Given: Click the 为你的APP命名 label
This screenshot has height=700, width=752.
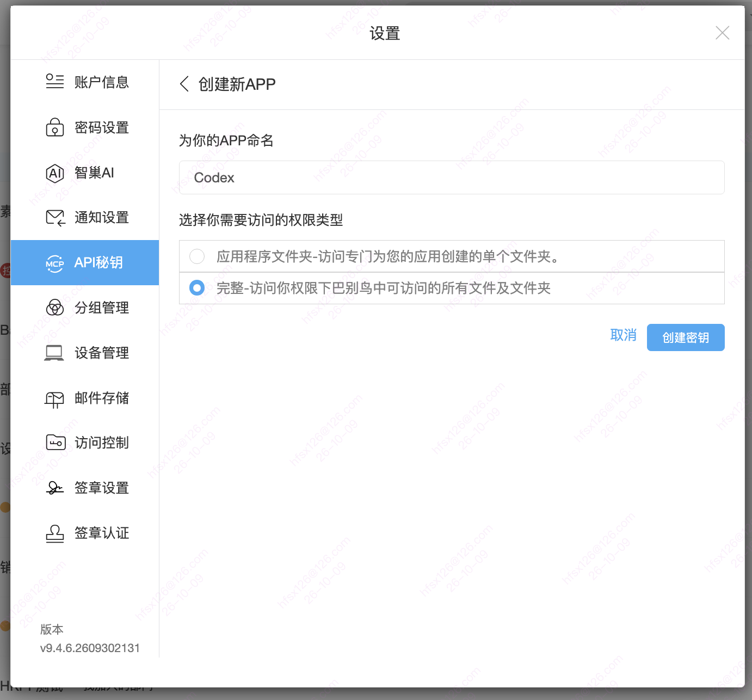Looking at the screenshot, I should point(226,140).
